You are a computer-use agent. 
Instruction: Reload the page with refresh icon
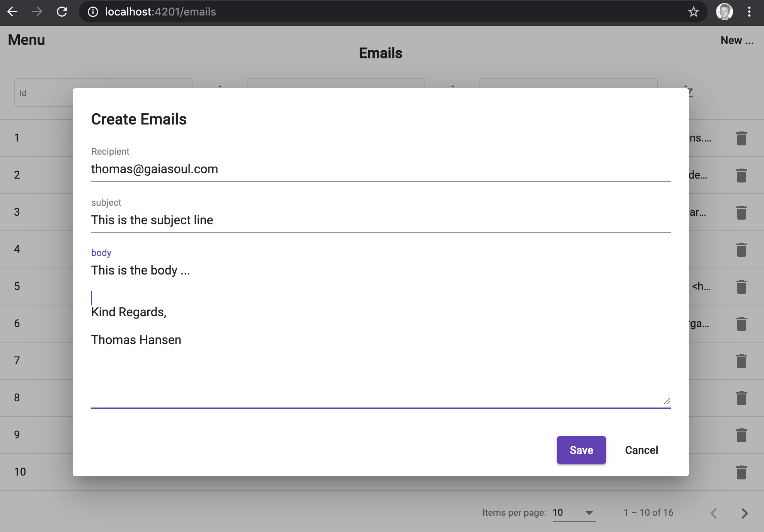tap(62, 12)
